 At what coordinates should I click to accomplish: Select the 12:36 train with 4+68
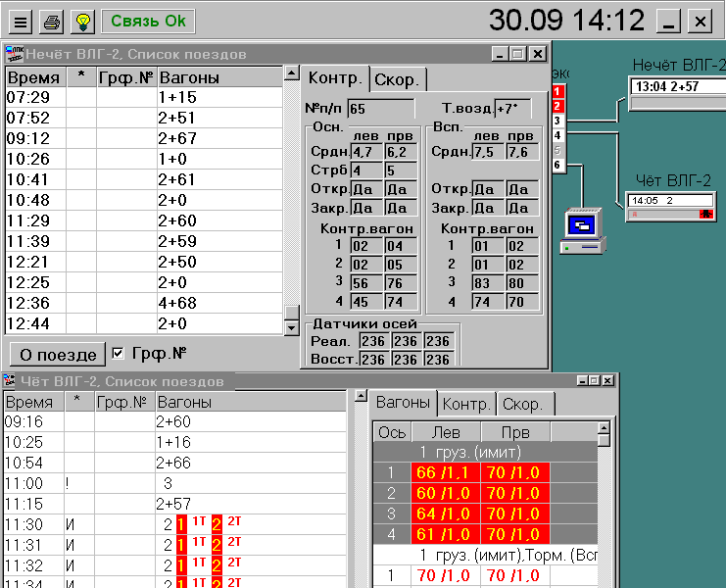click(144, 303)
